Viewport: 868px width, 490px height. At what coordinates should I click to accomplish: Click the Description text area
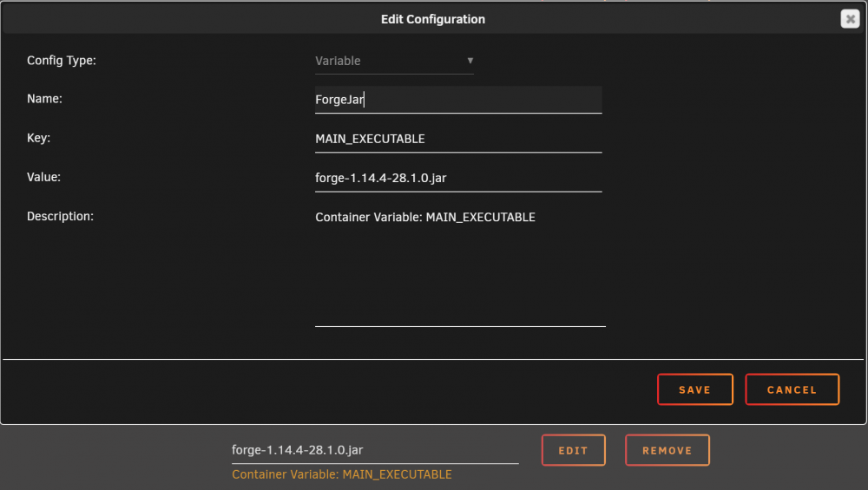[460, 266]
